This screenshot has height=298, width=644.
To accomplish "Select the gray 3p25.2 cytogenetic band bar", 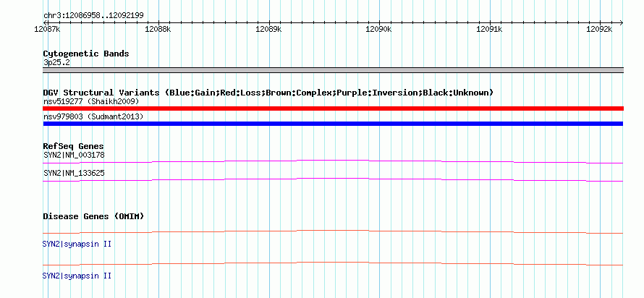I will coord(333,70).
